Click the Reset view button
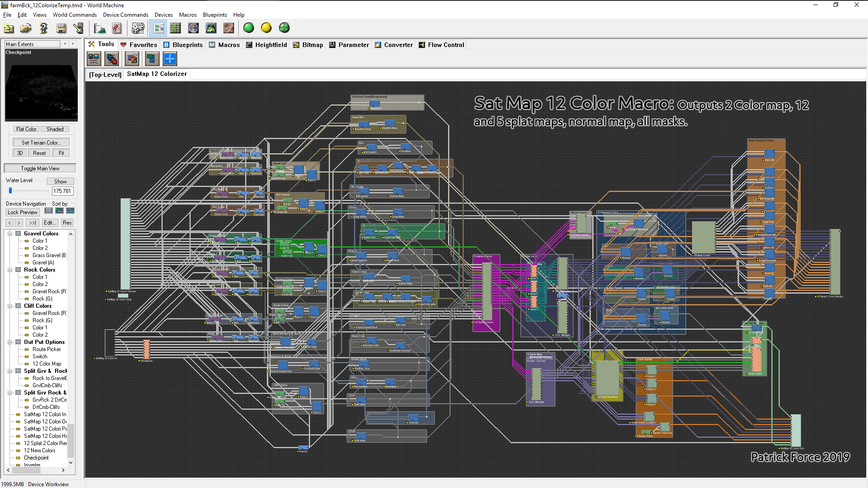The height and width of the screenshot is (488, 868). [39, 153]
